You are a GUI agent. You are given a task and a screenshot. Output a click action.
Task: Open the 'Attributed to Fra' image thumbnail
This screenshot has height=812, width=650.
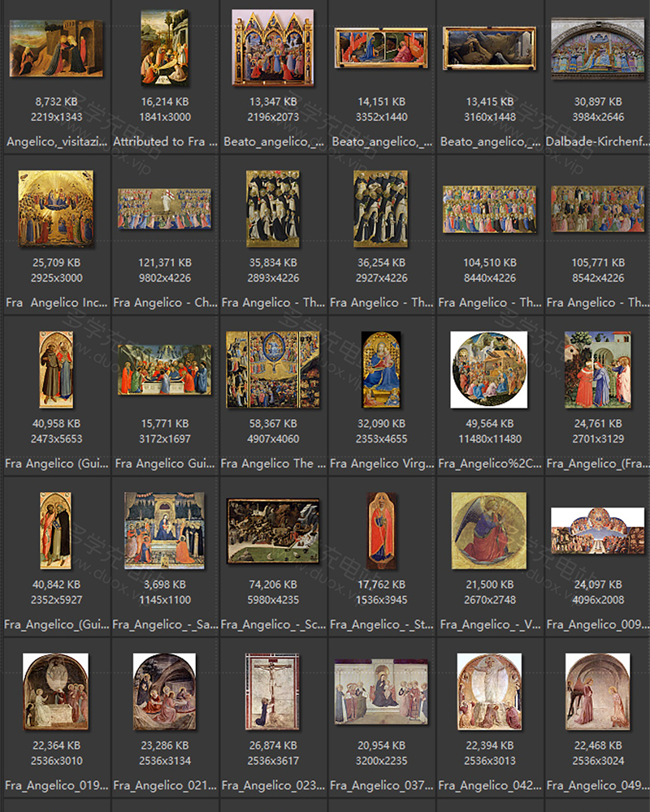[164, 48]
